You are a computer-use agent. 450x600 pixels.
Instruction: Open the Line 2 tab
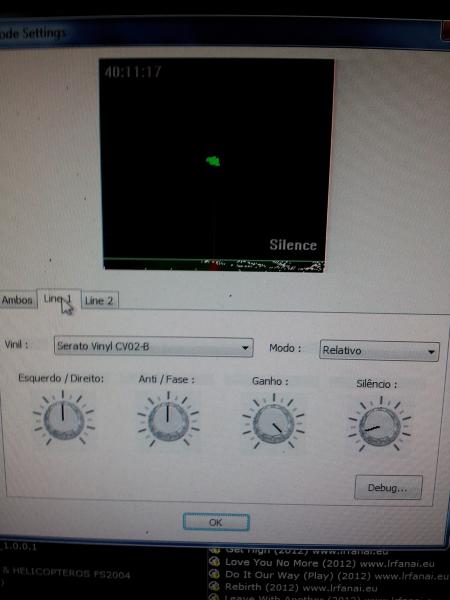click(x=99, y=300)
